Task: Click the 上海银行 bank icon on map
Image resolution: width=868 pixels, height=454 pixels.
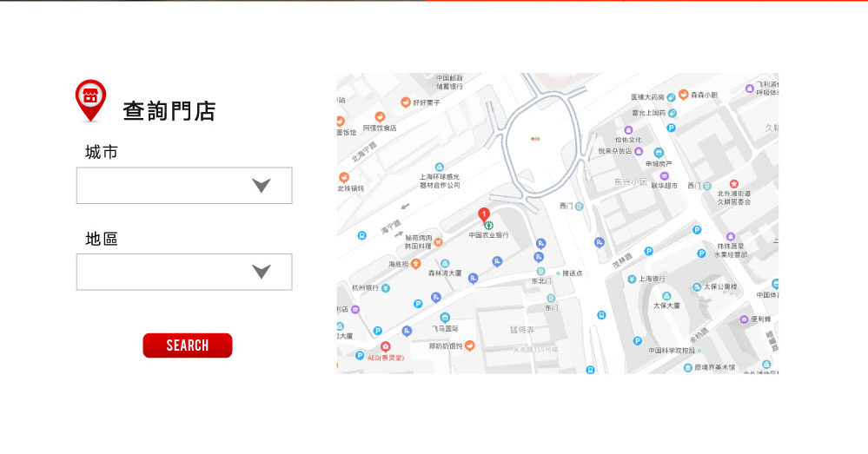Action: [x=632, y=279]
